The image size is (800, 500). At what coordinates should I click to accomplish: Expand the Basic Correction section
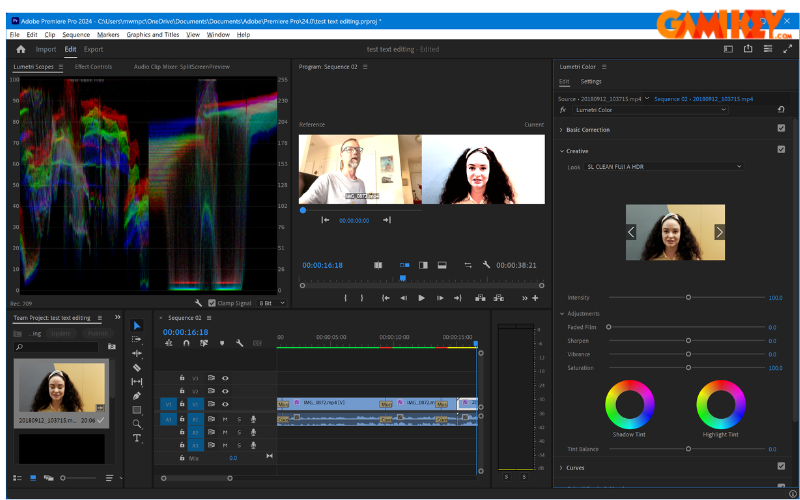point(561,130)
